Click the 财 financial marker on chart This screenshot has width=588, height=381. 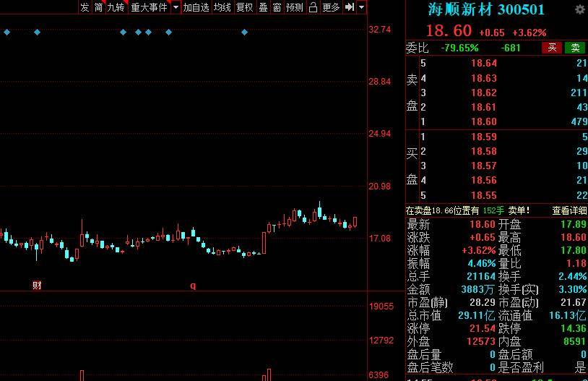[37, 286]
